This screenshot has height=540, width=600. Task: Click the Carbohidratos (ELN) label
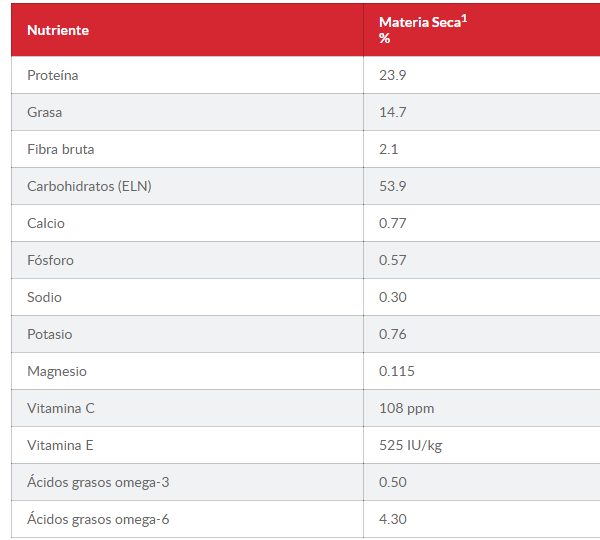coord(90,186)
